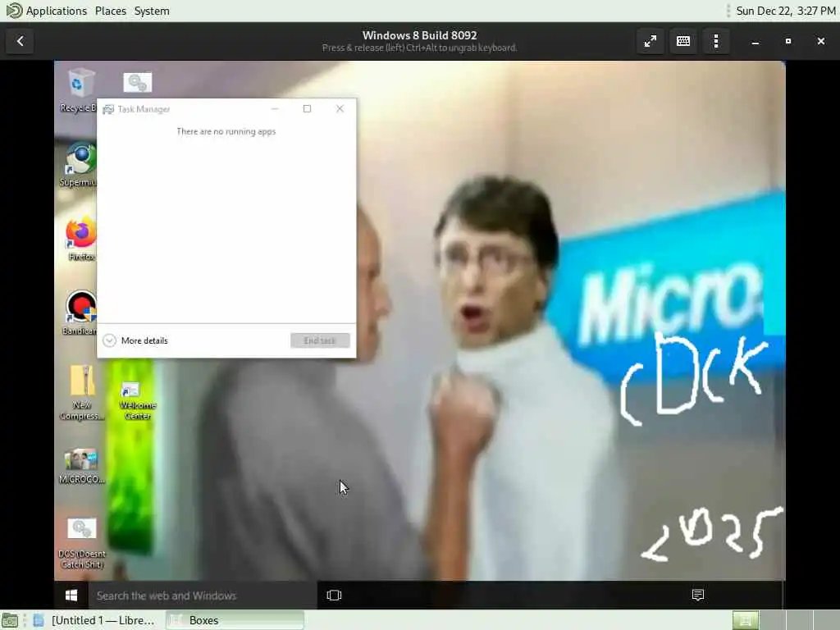The width and height of the screenshot is (840, 630).
Task: Click the show desktop icon in the bottom panel
Action: click(x=10, y=620)
